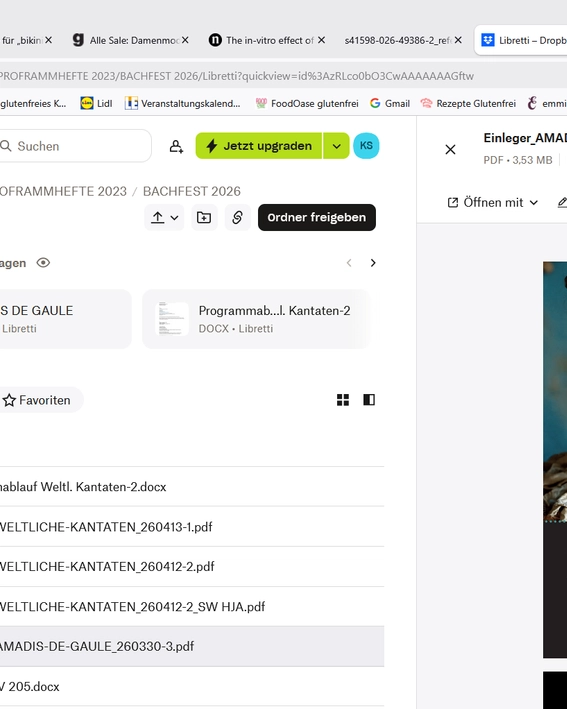Viewport: 567px width, 709px height.
Task: Open the upgrade options chevron dropdown
Action: click(x=336, y=146)
